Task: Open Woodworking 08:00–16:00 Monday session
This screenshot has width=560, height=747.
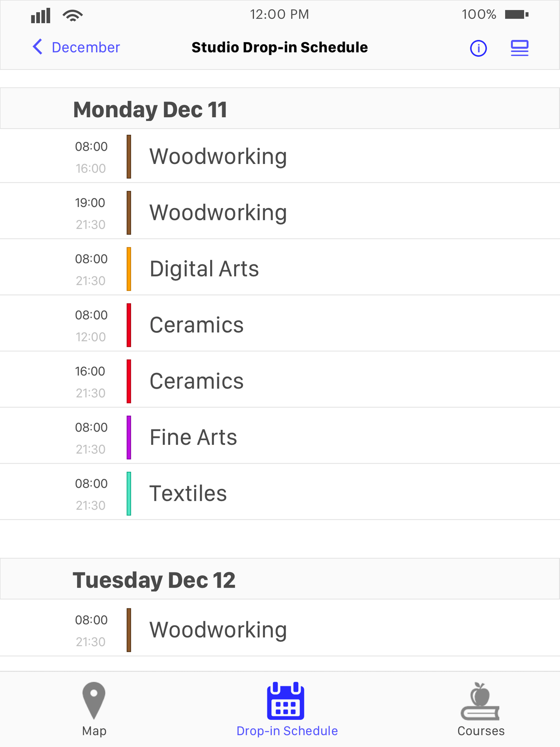Action: click(280, 156)
